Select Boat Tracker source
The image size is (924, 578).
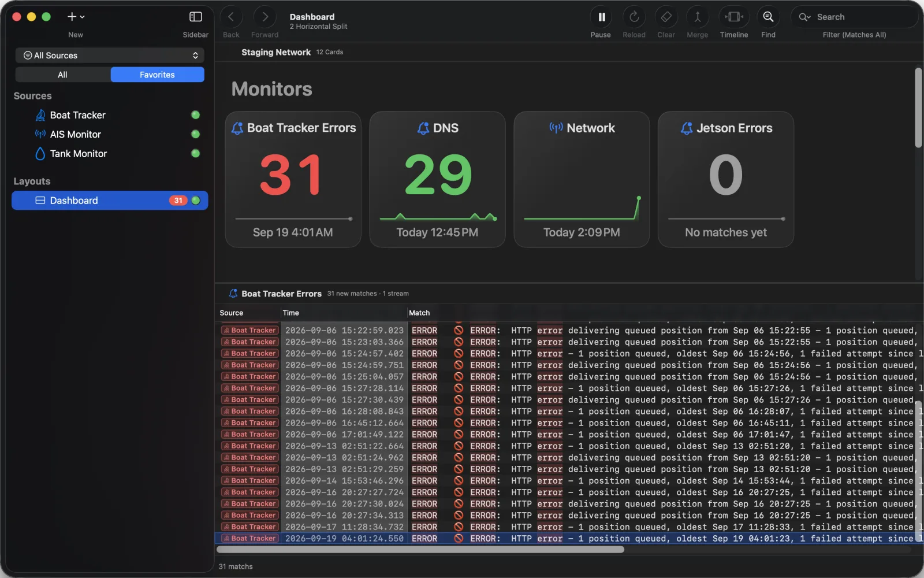[x=110, y=115]
